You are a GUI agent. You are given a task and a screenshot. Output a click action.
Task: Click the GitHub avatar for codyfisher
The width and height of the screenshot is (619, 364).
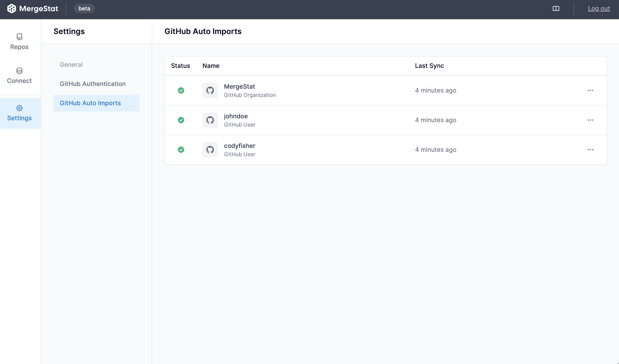coord(210,149)
